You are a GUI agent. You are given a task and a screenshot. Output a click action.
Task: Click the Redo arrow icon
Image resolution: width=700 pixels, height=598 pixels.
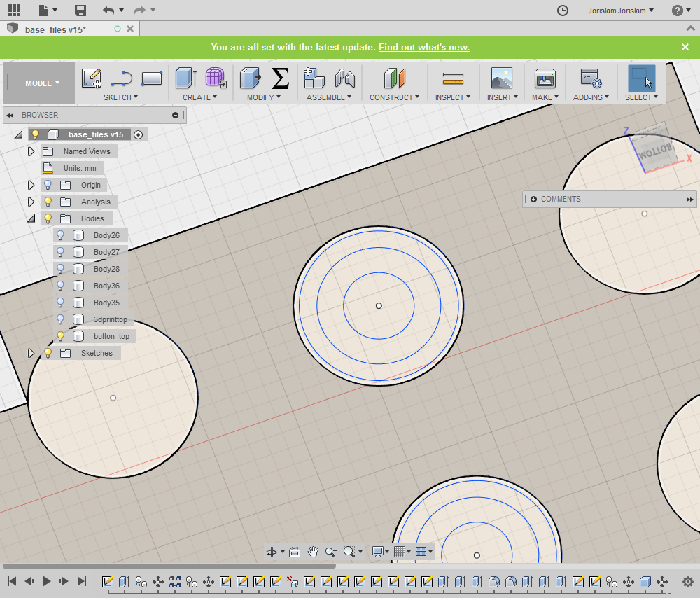pos(140,10)
